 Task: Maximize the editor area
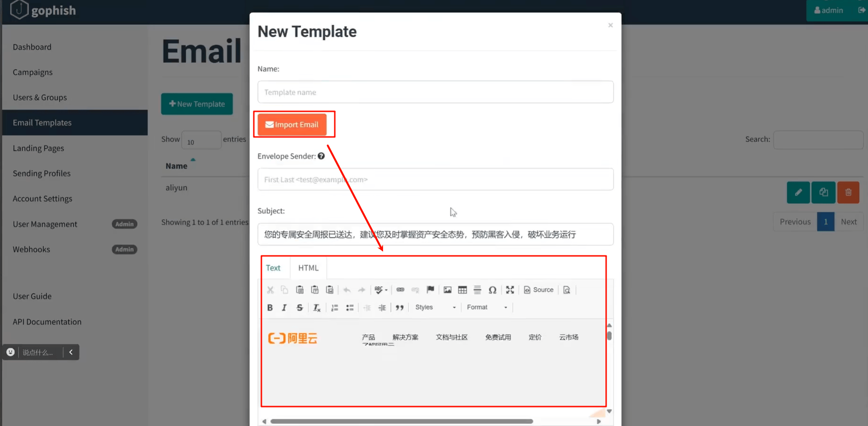point(510,290)
